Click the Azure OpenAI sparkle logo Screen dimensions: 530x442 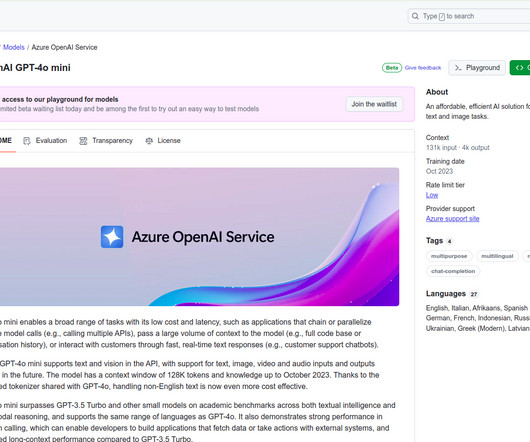(112, 237)
